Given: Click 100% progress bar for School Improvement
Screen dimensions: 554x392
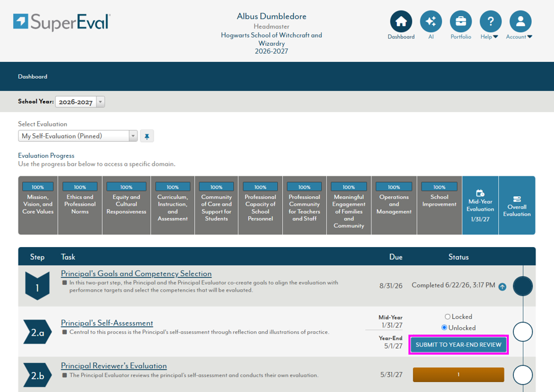Looking at the screenshot, I should 439,187.
